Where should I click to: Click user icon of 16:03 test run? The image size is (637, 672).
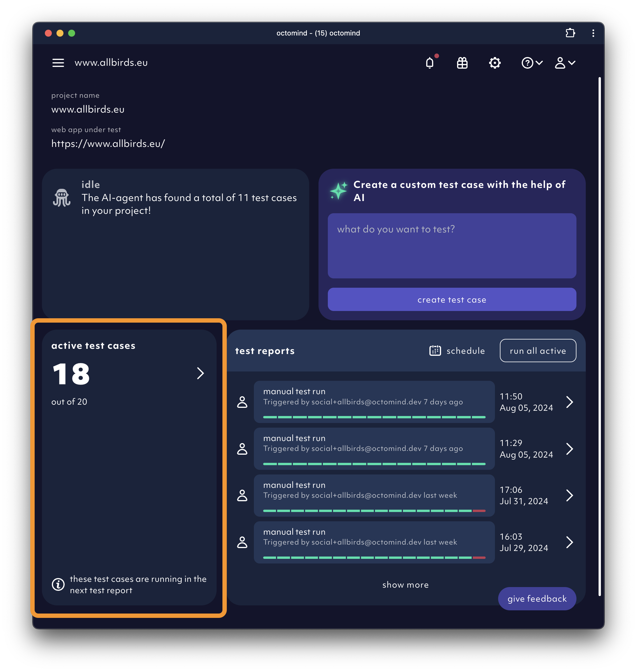[242, 543]
